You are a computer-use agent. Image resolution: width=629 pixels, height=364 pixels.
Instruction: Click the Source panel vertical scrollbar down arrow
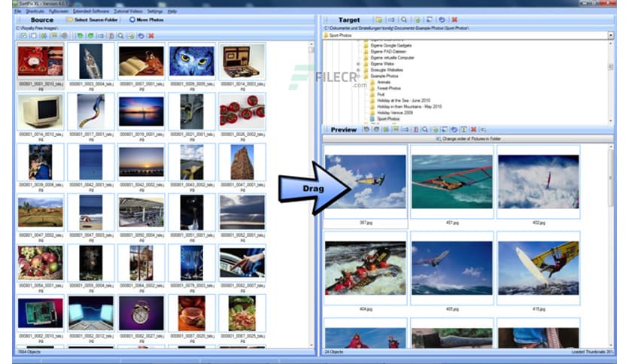point(311,344)
